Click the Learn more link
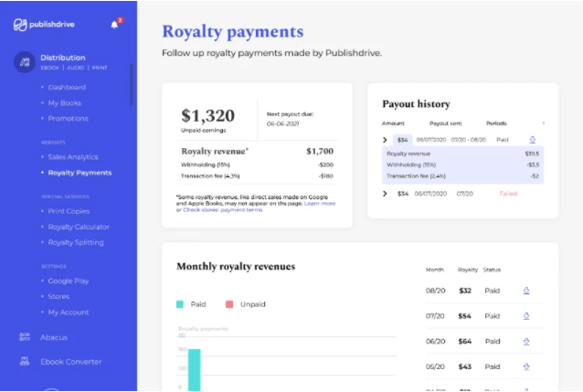 [x=320, y=203]
